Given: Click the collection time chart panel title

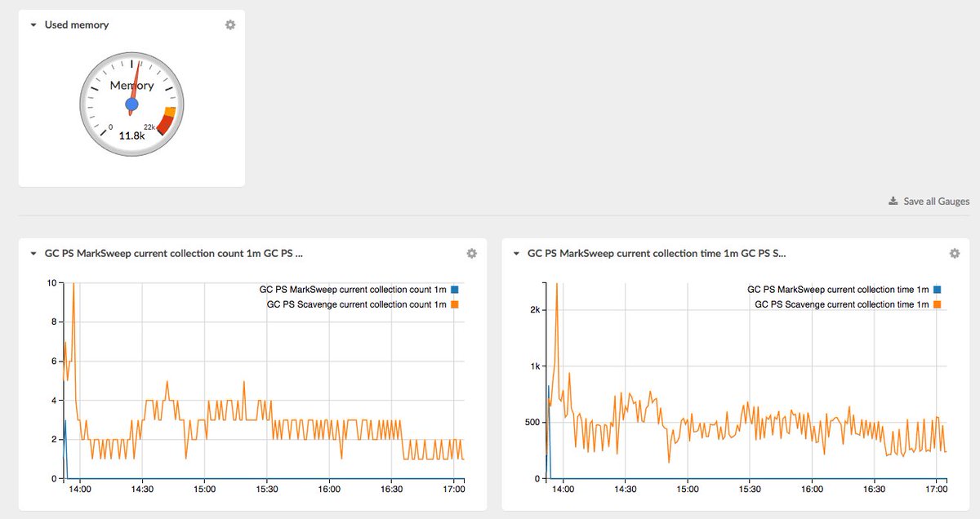Looking at the screenshot, I should coord(653,253).
